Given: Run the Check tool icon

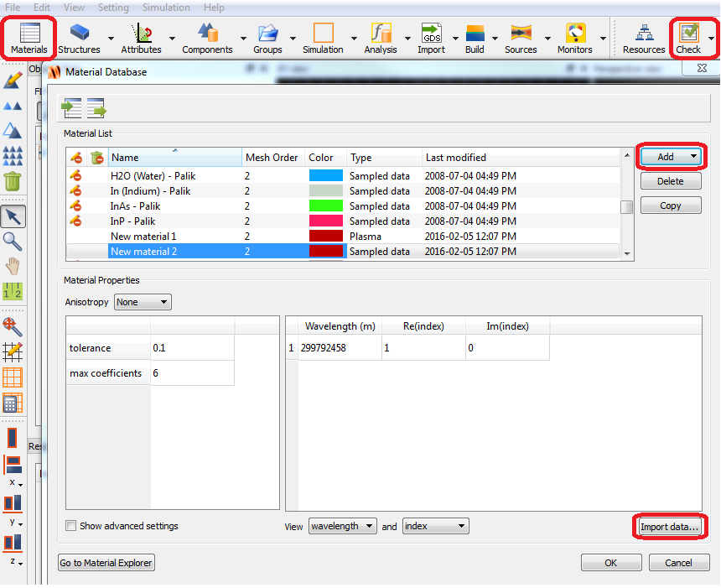Looking at the screenshot, I should [x=689, y=39].
